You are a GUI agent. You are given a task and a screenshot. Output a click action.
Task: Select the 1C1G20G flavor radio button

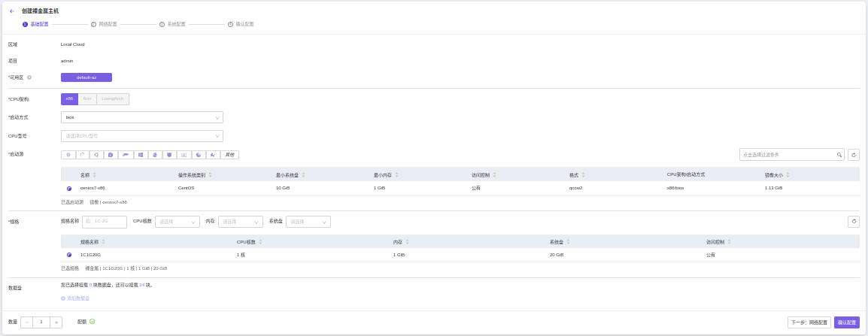[69, 255]
